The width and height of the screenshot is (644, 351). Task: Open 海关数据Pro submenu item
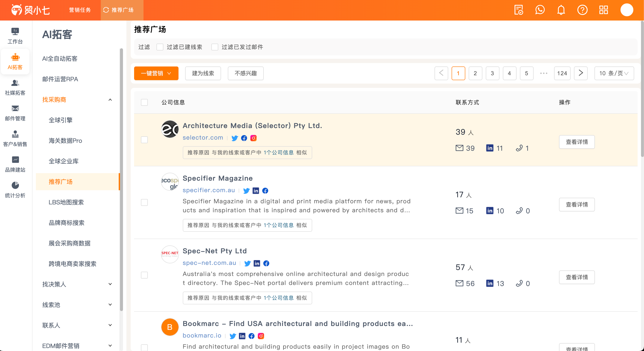click(65, 141)
